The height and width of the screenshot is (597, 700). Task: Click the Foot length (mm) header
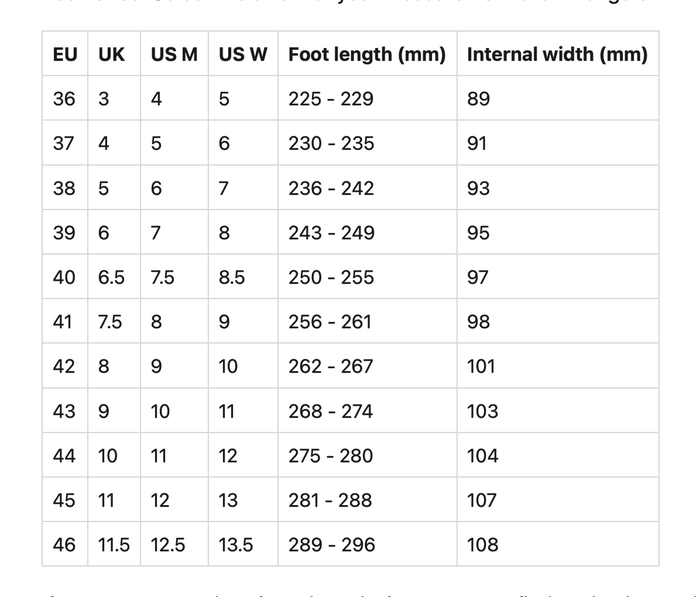[x=367, y=54]
